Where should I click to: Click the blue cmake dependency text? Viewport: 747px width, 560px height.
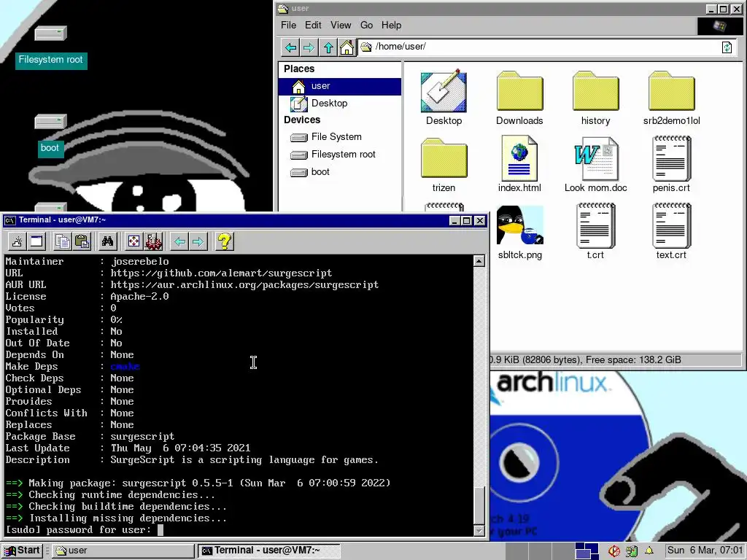pyautogui.click(x=125, y=367)
